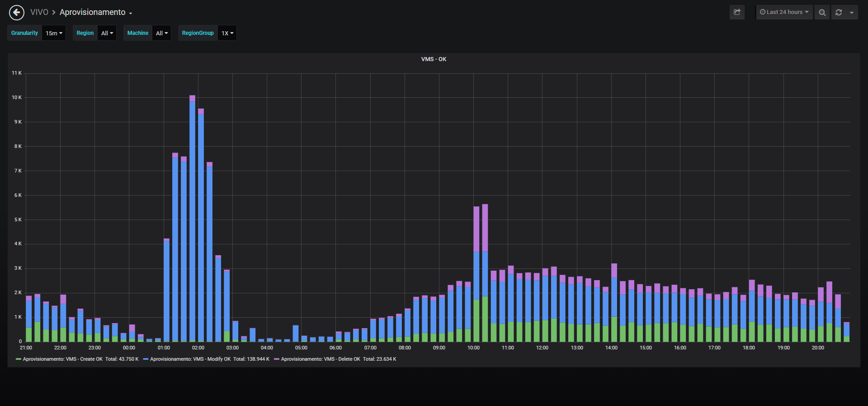The width and height of the screenshot is (868, 406).
Task: Open the share dashboard icon
Action: click(x=737, y=12)
